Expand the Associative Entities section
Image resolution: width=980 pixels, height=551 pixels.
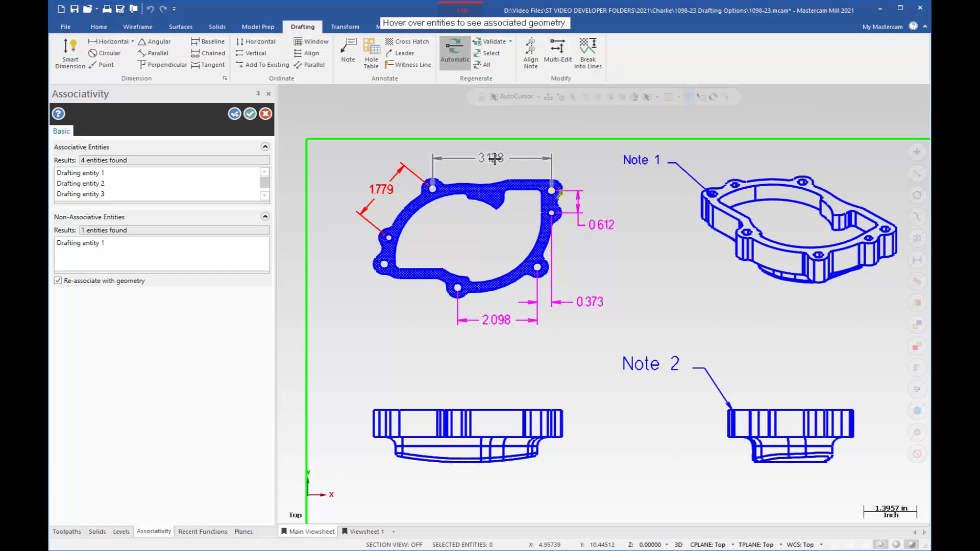pyautogui.click(x=265, y=146)
